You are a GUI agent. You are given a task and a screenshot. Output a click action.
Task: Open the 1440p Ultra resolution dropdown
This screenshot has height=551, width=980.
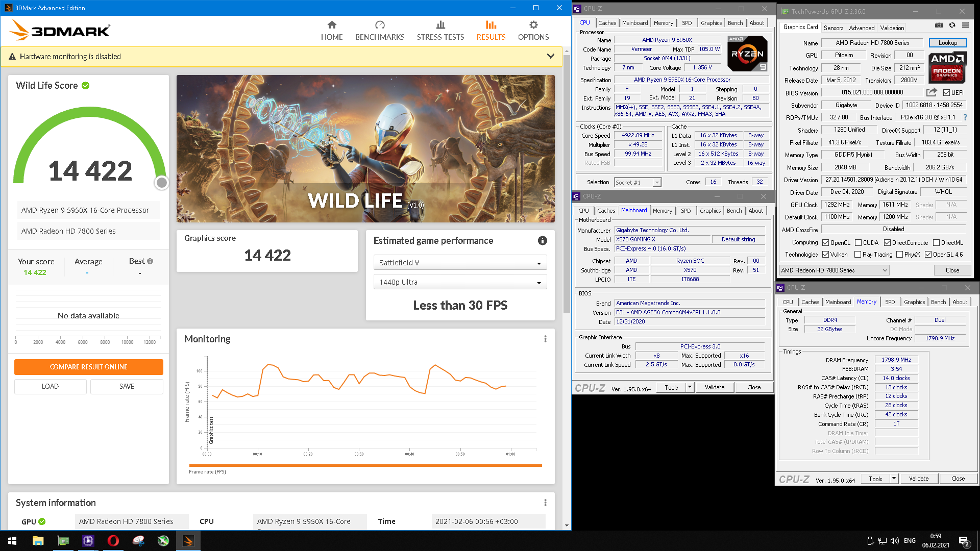click(460, 282)
